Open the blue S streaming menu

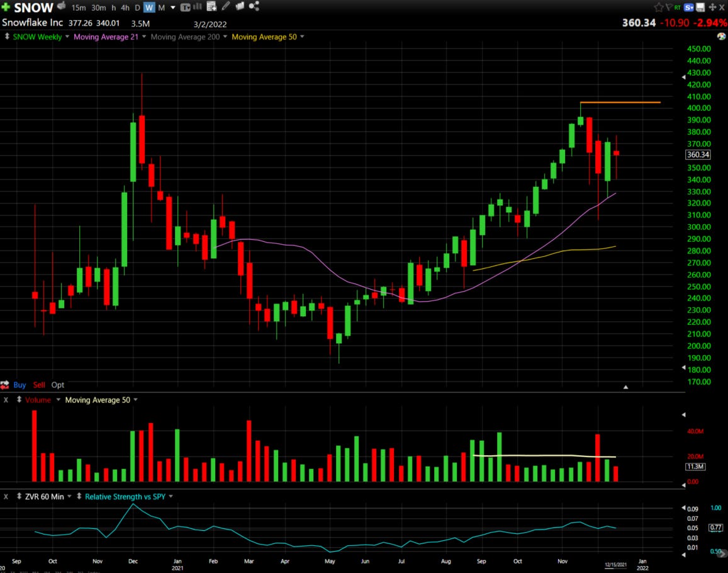pos(688,8)
